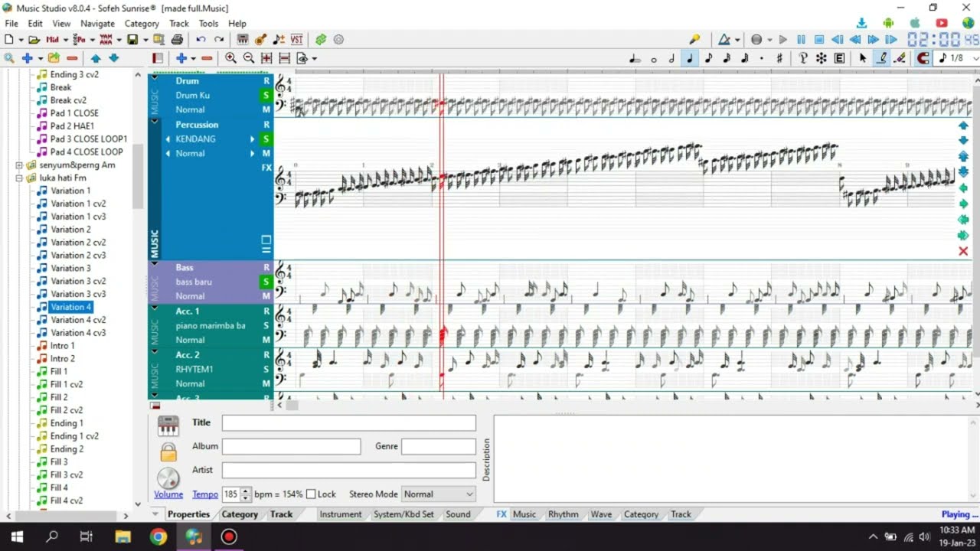This screenshot has height=551, width=980.
Task: Switch to the Instrument tab
Action: (341, 514)
